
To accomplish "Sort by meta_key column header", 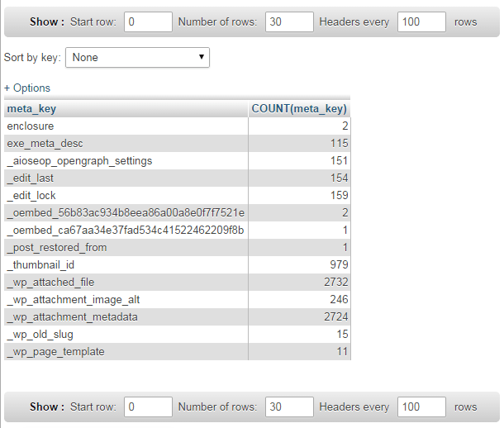I will [x=31, y=108].
